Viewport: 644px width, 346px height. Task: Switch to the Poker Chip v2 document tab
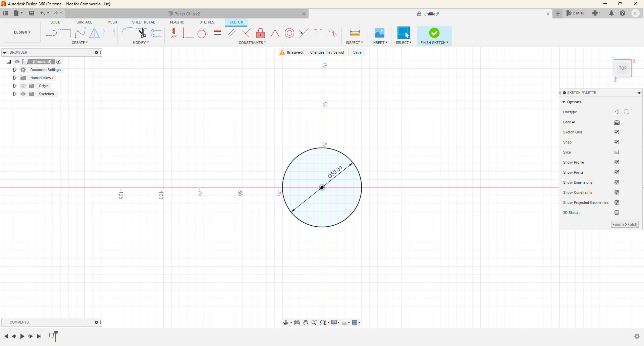pos(186,14)
